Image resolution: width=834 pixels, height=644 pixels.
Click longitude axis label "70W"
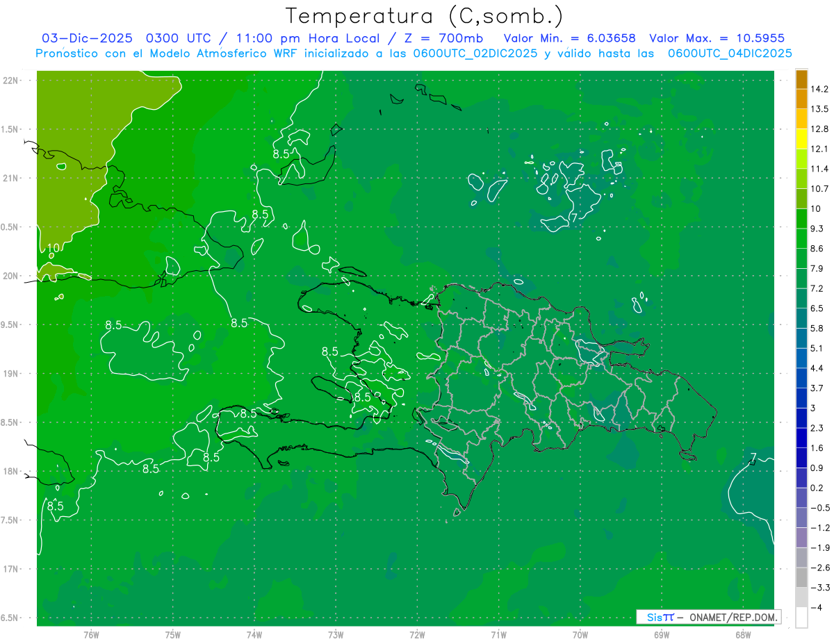(580, 635)
